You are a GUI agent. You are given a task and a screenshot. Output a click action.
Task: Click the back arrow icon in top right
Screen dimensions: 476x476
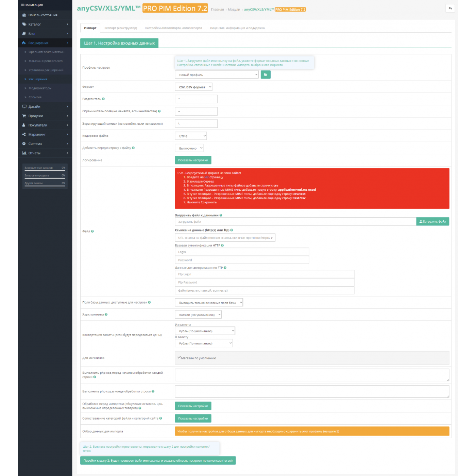450,8
